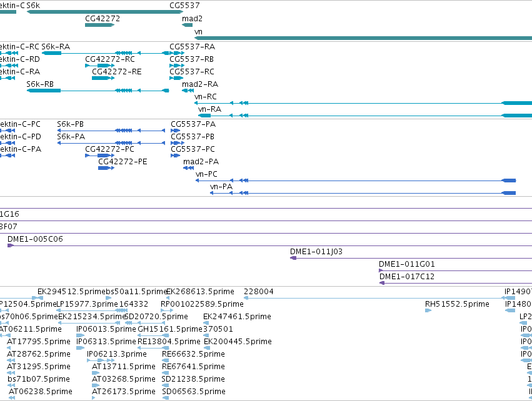
Task: Click the S6k-PA protein label
Action: click(x=71, y=137)
